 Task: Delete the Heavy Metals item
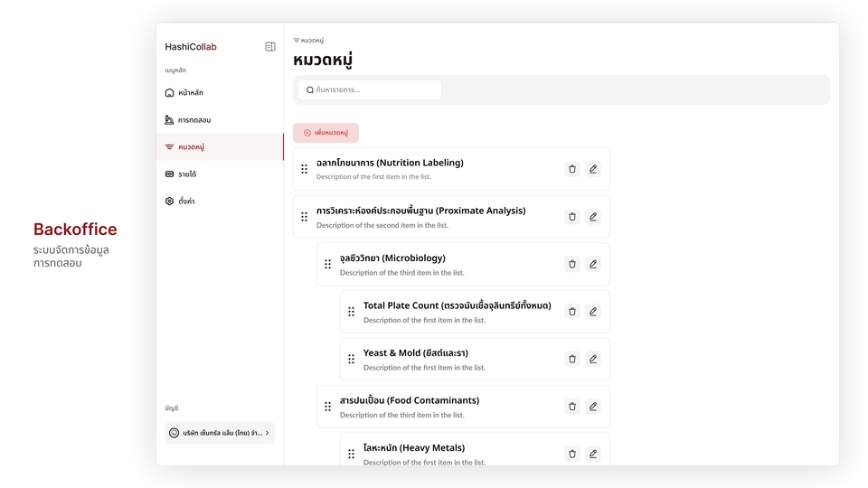[571, 454]
